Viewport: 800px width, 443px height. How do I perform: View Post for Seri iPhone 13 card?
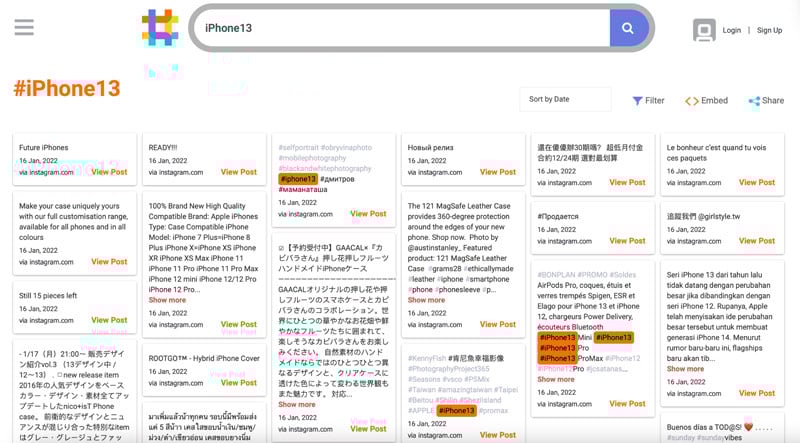(x=757, y=393)
